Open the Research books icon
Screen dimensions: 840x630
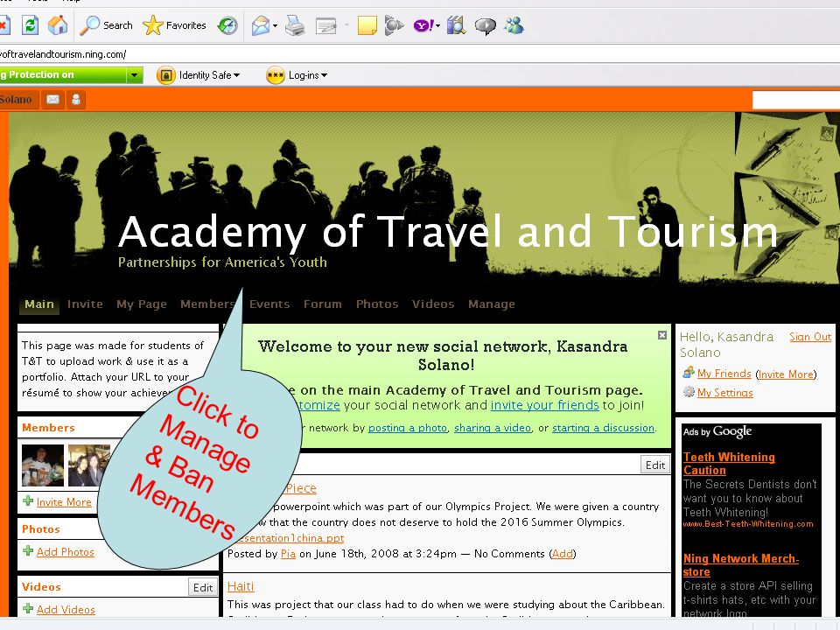pyautogui.click(x=456, y=25)
